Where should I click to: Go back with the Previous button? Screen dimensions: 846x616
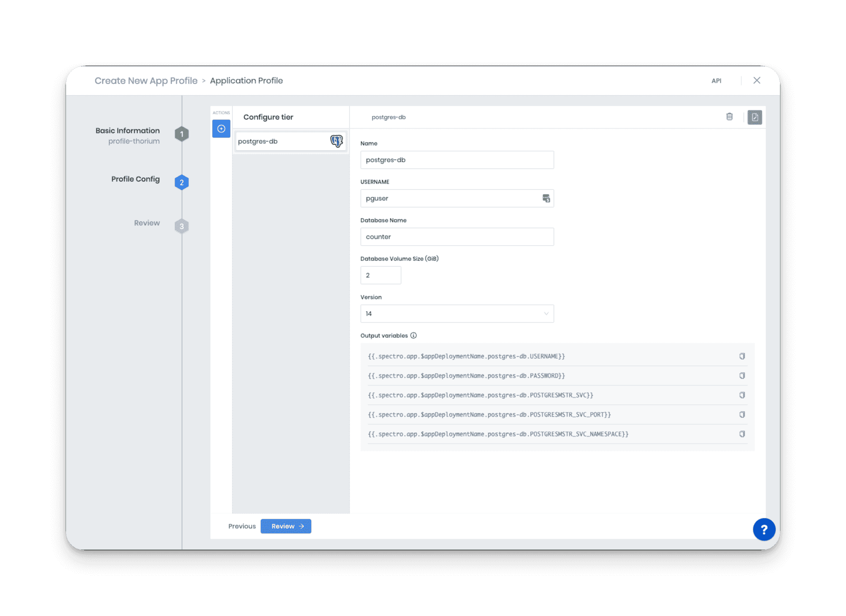point(242,526)
